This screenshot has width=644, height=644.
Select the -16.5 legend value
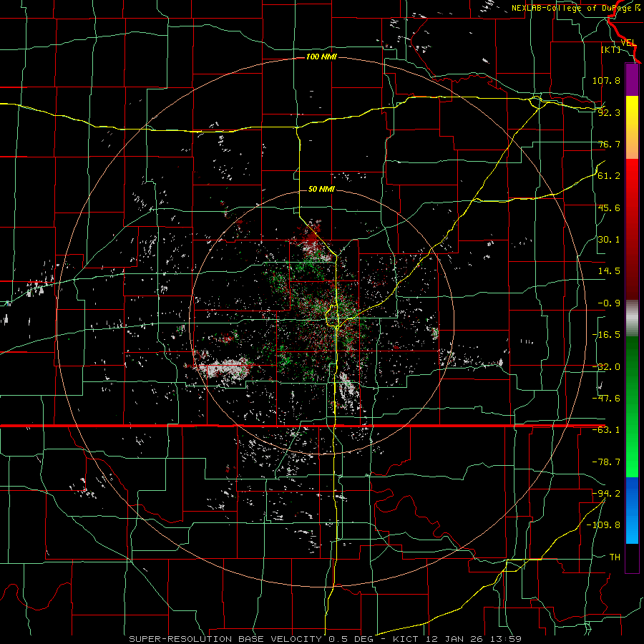606,335
